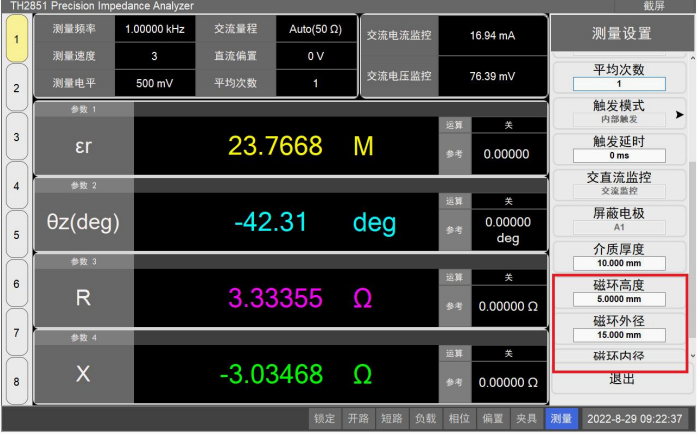Switch to page tab 5 on left sidebar
Viewport: 697px width, 434px height.
16,235
